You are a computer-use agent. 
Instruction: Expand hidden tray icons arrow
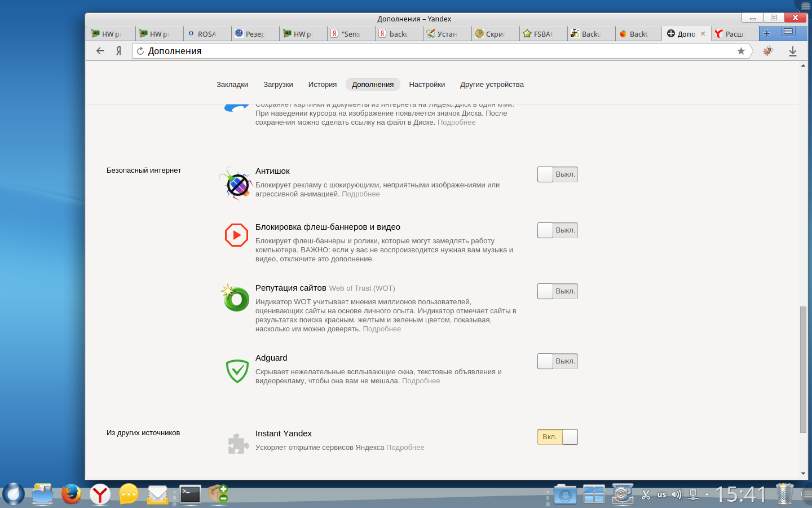(x=707, y=495)
